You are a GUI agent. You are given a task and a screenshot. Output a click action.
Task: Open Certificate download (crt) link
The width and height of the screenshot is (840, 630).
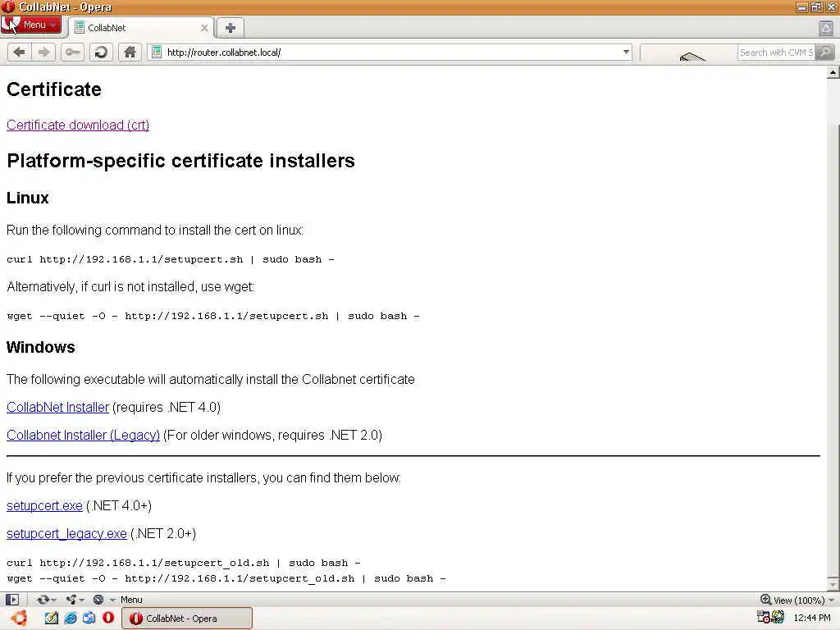point(78,125)
